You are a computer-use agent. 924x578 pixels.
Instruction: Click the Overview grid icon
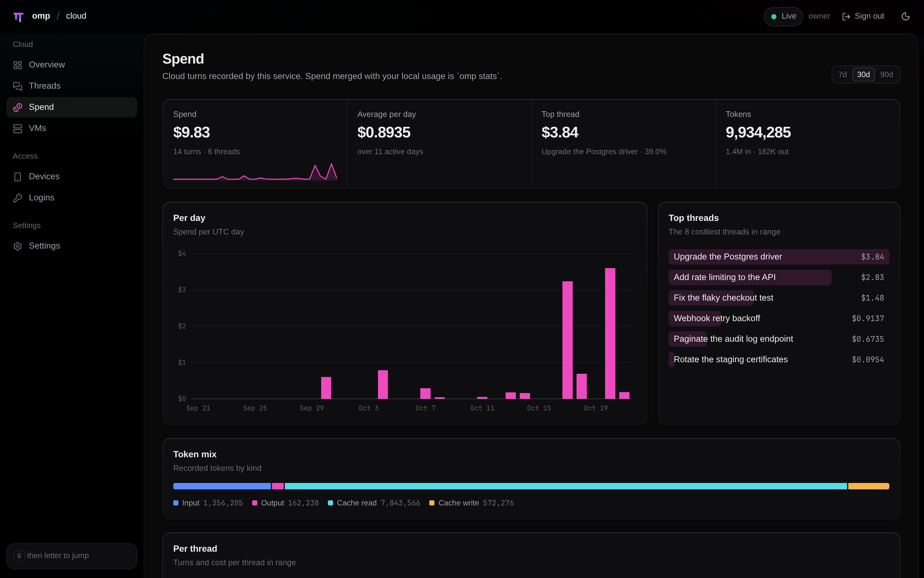pos(18,65)
